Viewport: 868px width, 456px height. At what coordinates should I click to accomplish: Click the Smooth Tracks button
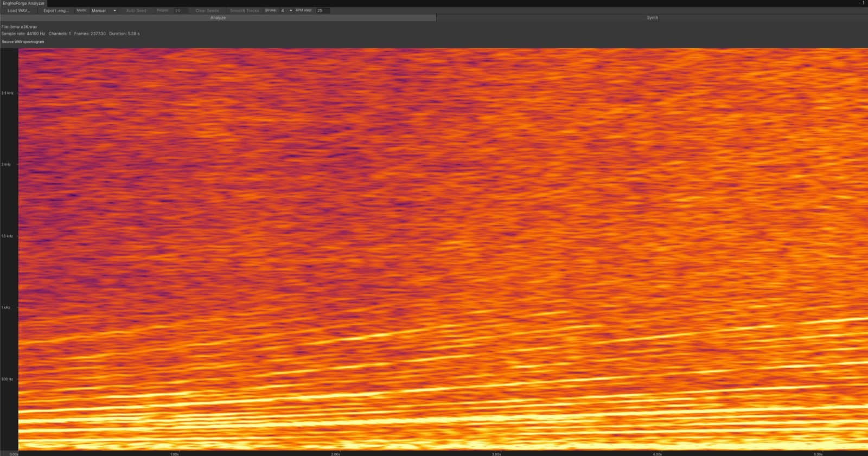[x=244, y=10]
